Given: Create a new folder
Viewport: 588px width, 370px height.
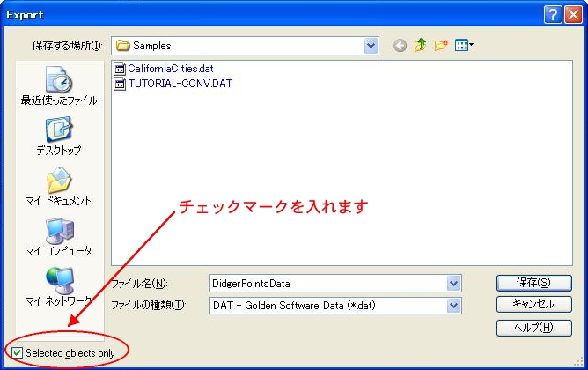Looking at the screenshot, I should coord(441,46).
